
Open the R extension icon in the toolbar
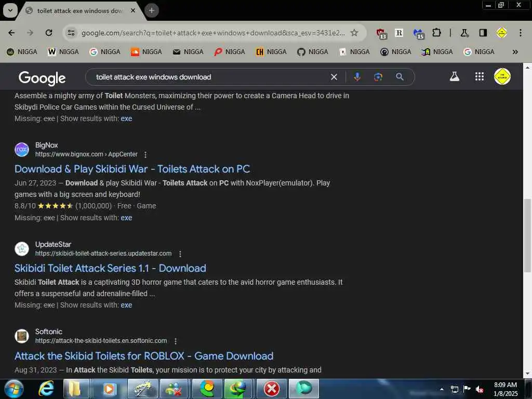click(399, 33)
